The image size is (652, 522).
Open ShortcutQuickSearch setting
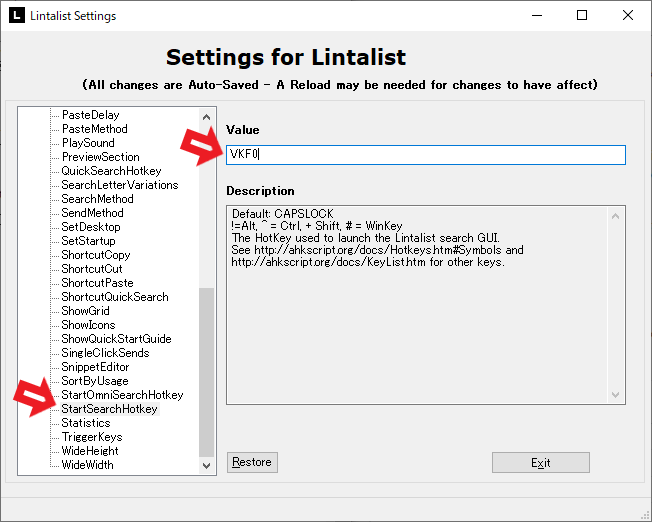point(115,297)
